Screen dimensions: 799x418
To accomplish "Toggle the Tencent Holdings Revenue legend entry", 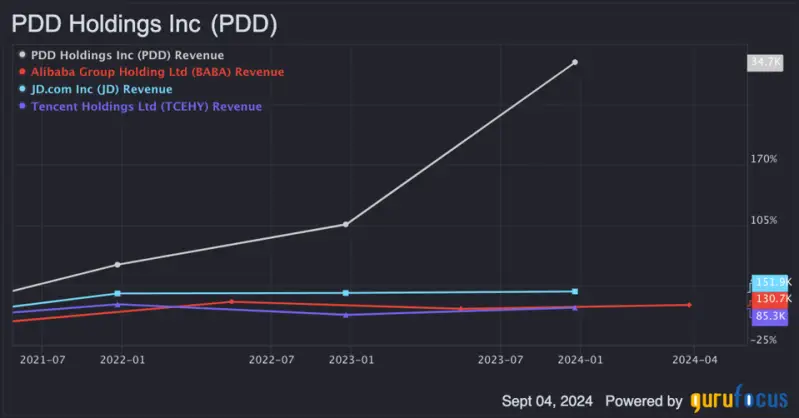I will pos(141,107).
